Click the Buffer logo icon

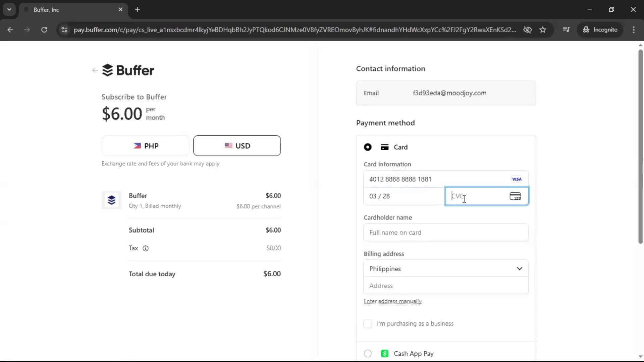click(108, 70)
